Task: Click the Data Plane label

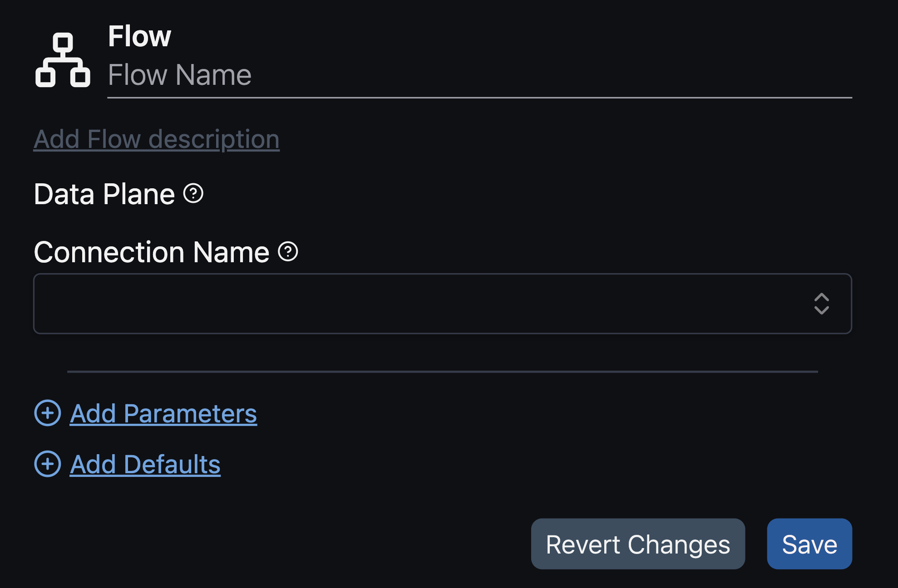Action: tap(104, 194)
